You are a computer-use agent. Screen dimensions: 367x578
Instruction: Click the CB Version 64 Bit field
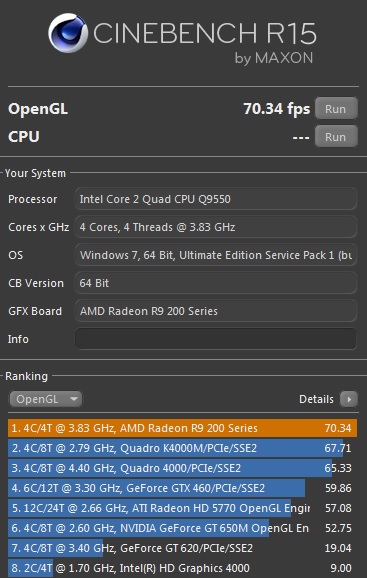216,283
